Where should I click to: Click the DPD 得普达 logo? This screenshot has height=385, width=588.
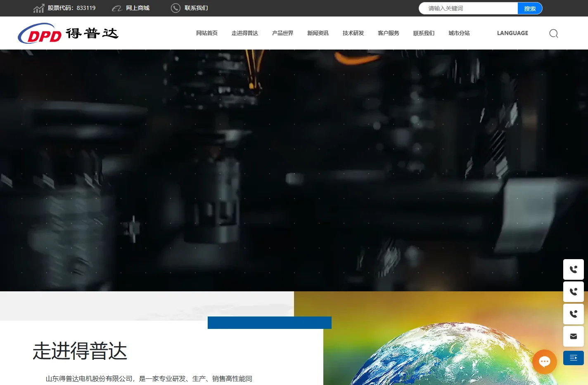click(x=68, y=33)
